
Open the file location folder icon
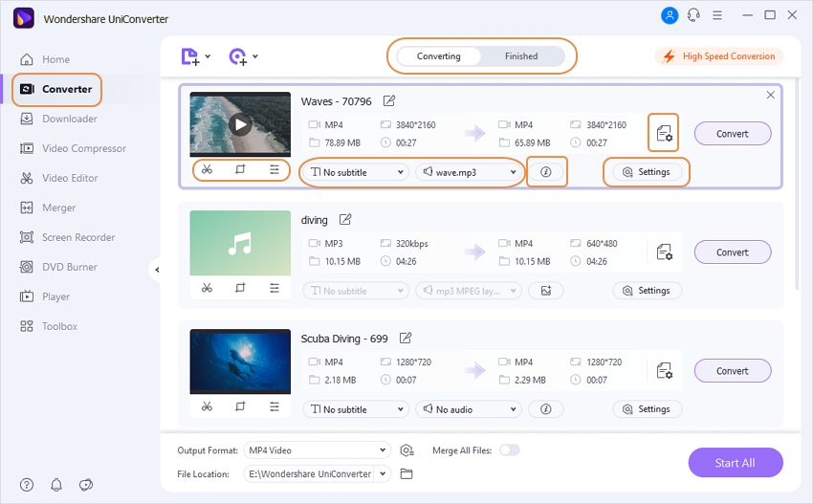coord(406,473)
